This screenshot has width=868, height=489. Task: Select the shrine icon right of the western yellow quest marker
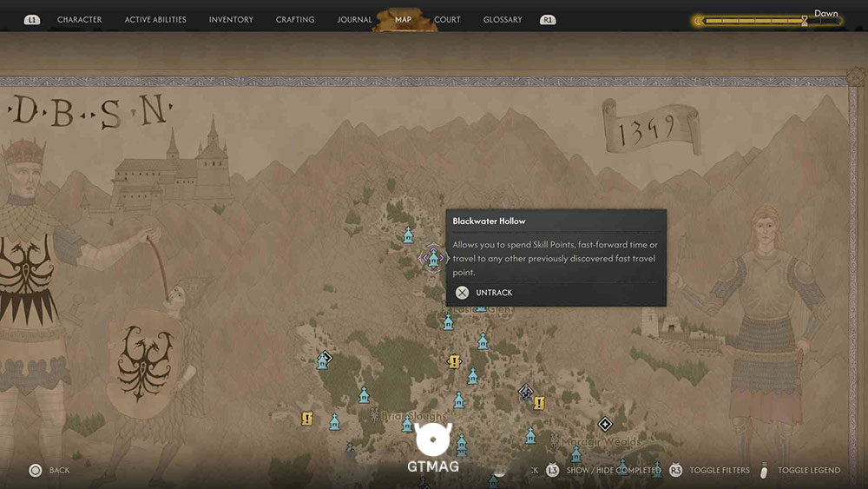coord(334,422)
